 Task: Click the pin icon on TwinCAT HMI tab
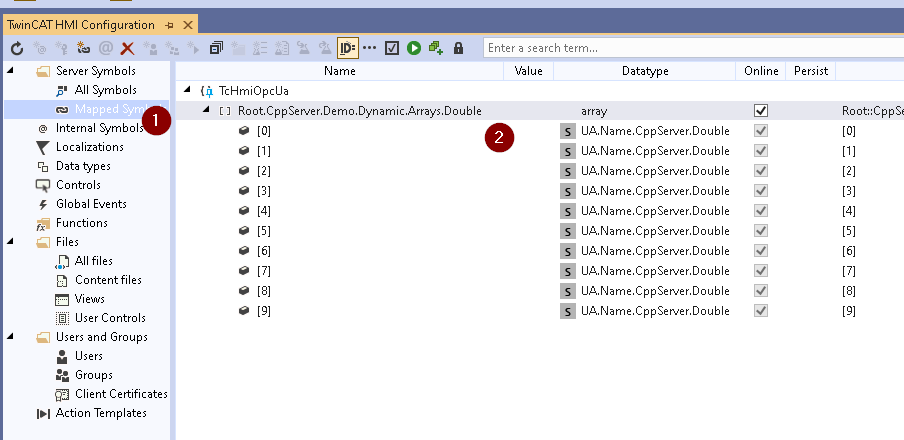[169, 25]
